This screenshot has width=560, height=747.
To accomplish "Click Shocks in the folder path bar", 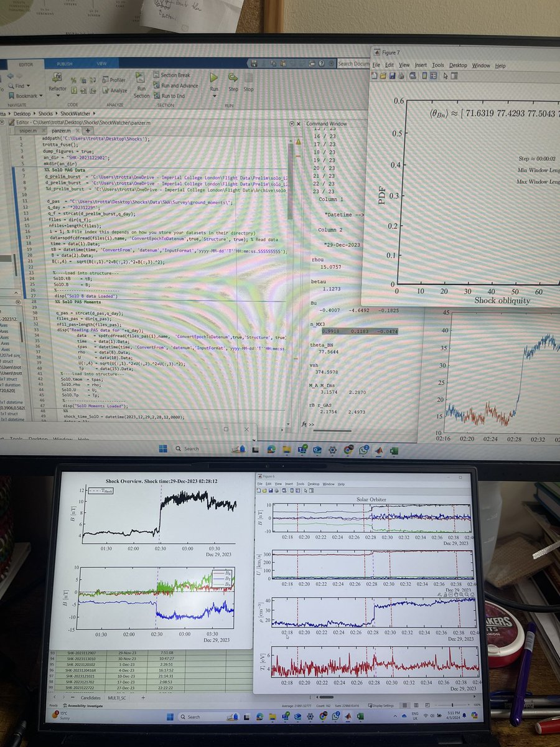I will [46, 114].
